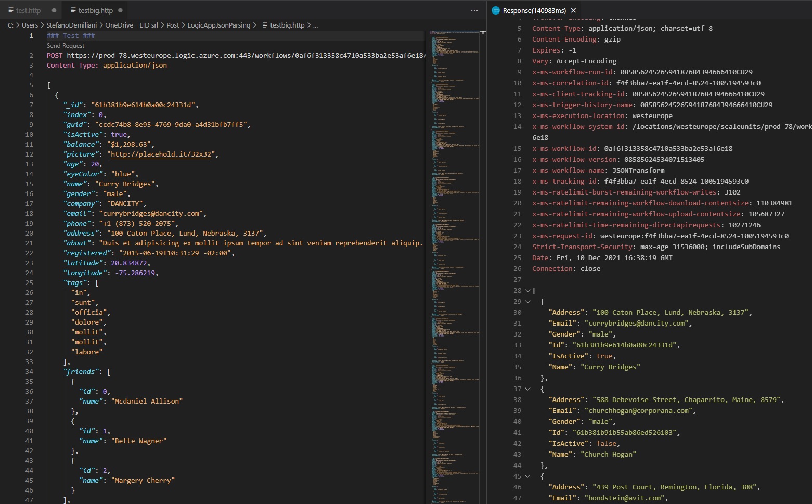This screenshot has width=812, height=504.
Task: Fold the response object at line 45
Action: [527, 476]
